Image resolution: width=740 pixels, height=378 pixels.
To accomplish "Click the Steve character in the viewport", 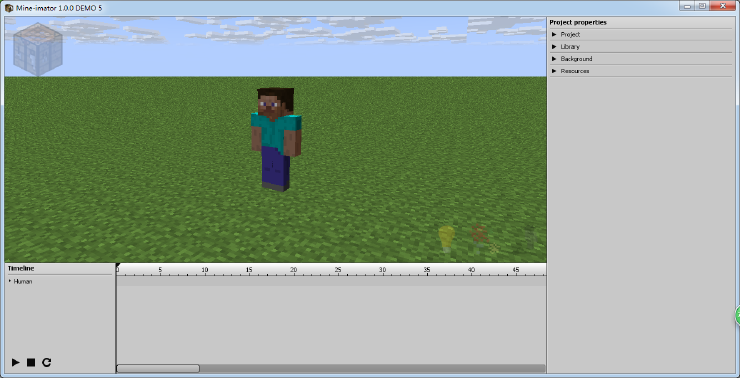I will [x=276, y=139].
